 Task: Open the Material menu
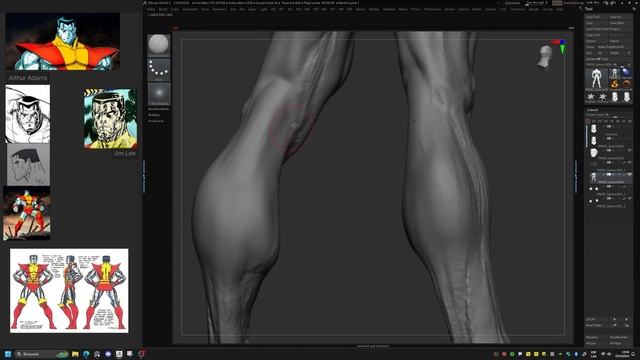click(389, 9)
